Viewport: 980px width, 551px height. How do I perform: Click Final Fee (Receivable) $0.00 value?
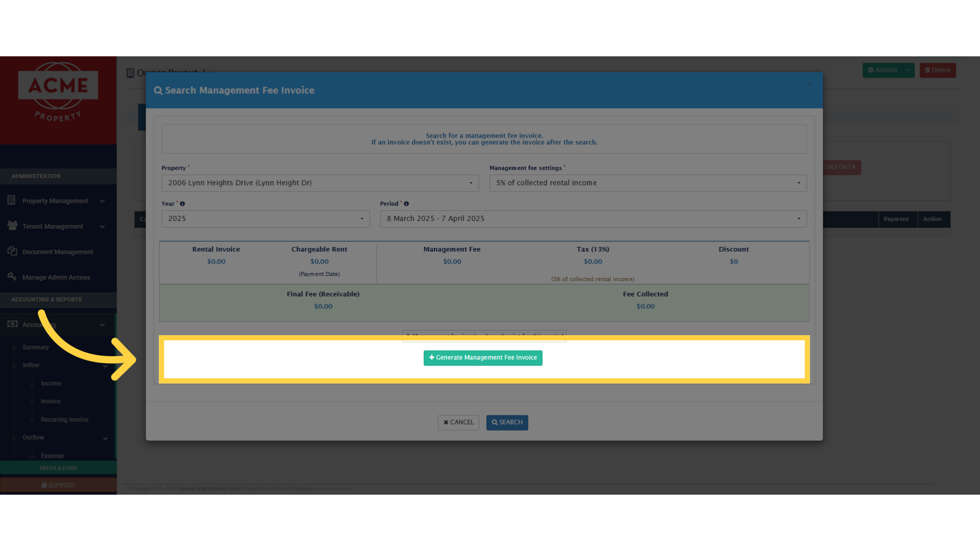point(323,307)
